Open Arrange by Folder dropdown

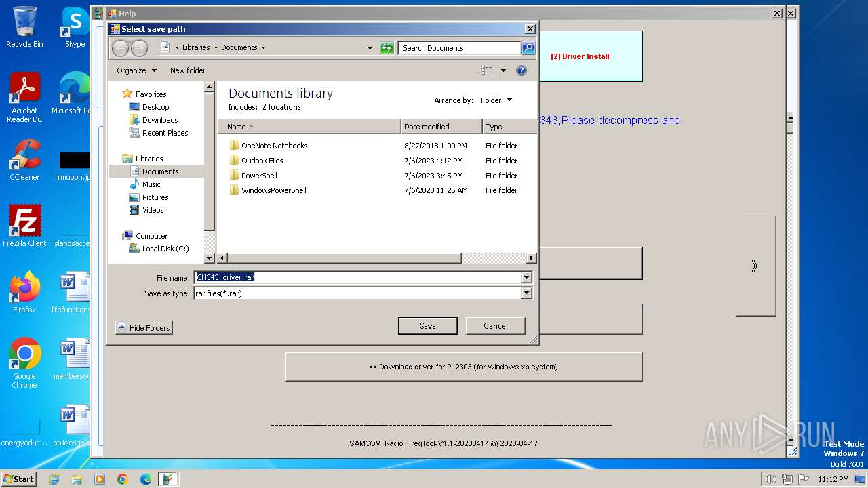pos(496,100)
